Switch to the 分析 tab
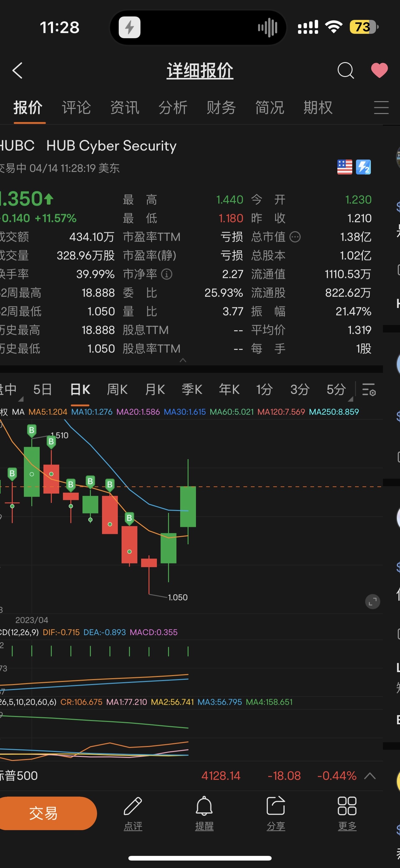The width and height of the screenshot is (400, 868). [x=173, y=108]
